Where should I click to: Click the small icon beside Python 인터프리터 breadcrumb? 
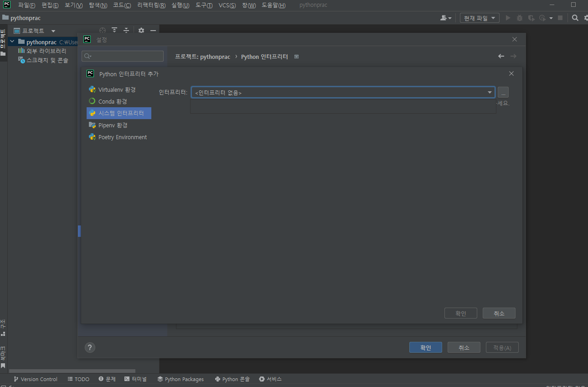coord(297,57)
